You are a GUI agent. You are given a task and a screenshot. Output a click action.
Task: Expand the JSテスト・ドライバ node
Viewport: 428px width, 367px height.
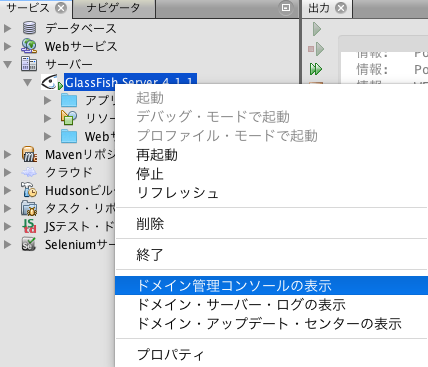[x=7, y=226]
